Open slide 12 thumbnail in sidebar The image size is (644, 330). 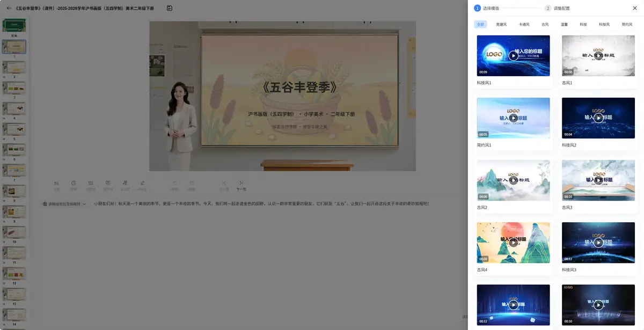pyautogui.click(x=14, y=273)
